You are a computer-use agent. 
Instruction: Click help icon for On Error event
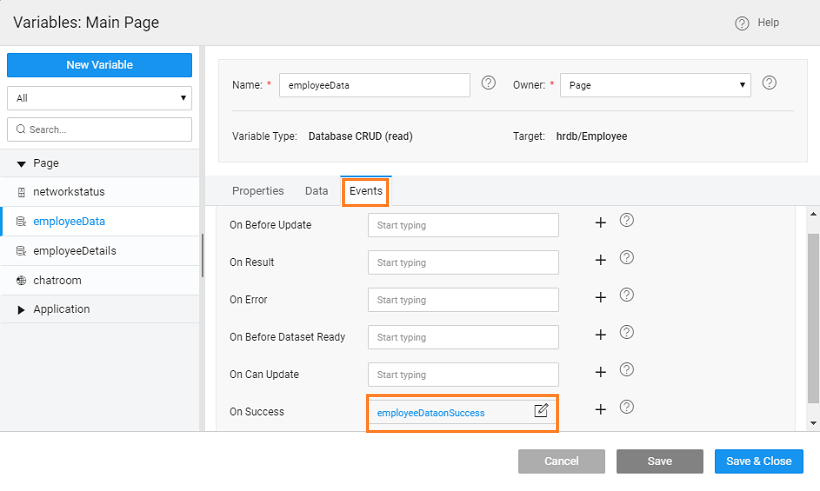tap(627, 295)
